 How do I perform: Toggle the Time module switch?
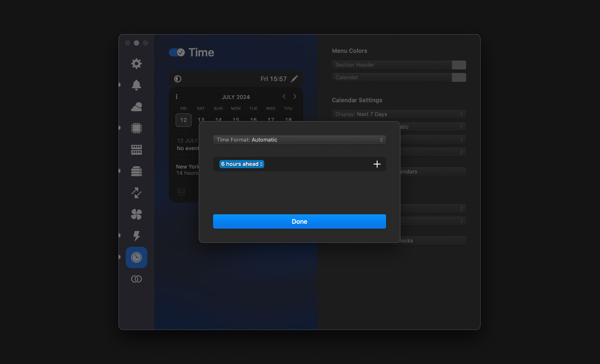[x=176, y=52]
